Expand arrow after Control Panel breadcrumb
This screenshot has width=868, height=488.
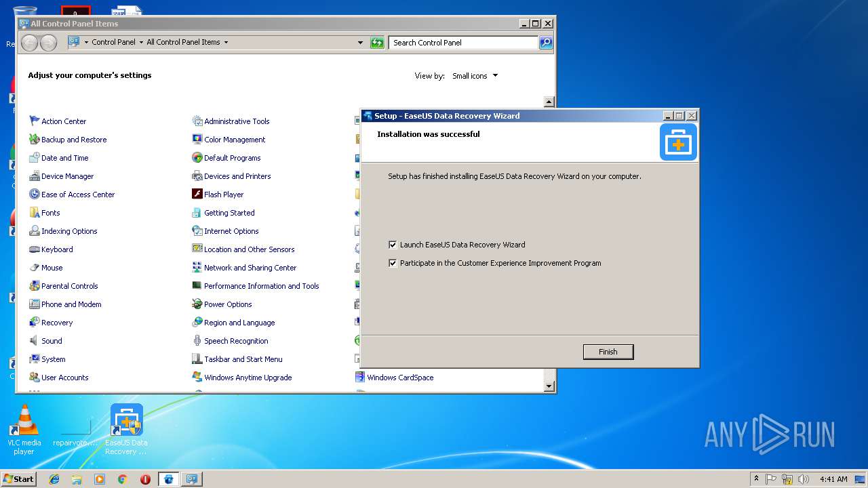(x=141, y=42)
